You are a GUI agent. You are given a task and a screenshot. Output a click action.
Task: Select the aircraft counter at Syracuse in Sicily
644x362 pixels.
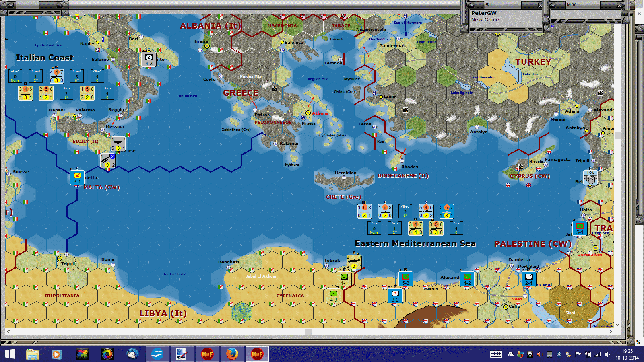pos(118,144)
